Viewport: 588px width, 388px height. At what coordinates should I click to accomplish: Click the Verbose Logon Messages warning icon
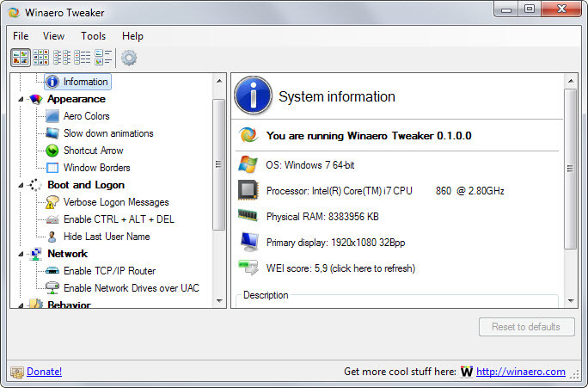[52, 202]
